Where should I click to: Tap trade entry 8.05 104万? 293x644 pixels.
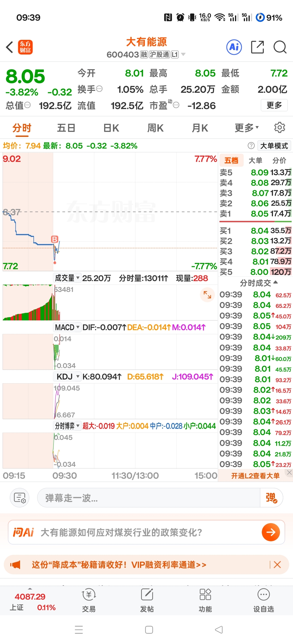pos(255,326)
